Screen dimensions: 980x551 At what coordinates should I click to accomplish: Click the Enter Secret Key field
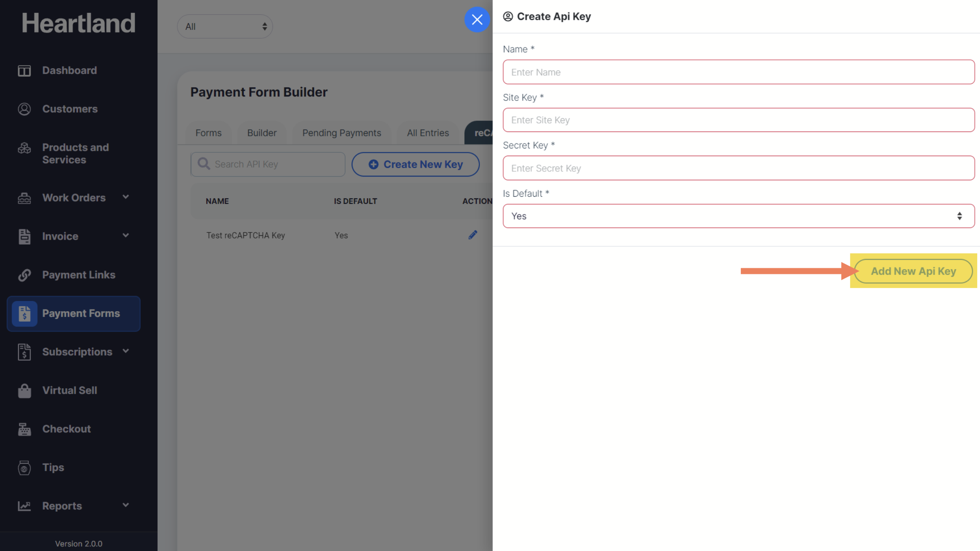tap(738, 168)
